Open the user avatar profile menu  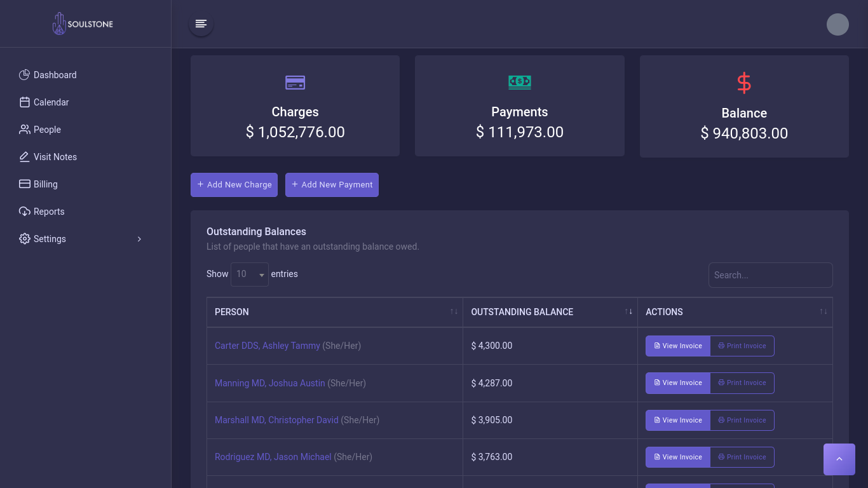pyautogui.click(x=837, y=24)
